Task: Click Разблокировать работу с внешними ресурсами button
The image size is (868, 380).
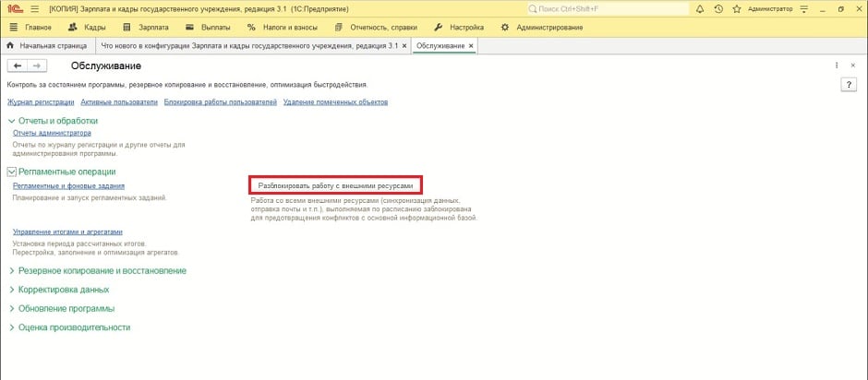Action: pos(335,186)
